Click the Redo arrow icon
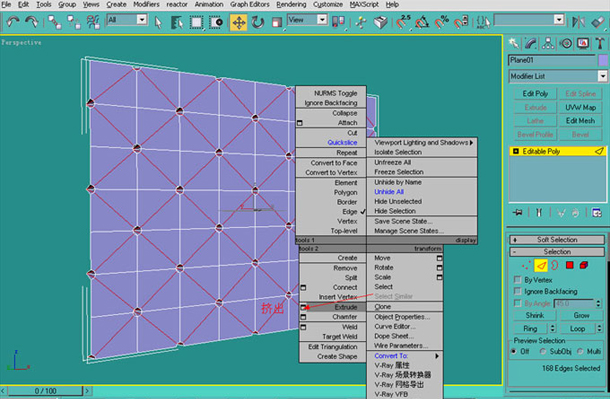Viewport: 610px width, 399px height. (31, 22)
